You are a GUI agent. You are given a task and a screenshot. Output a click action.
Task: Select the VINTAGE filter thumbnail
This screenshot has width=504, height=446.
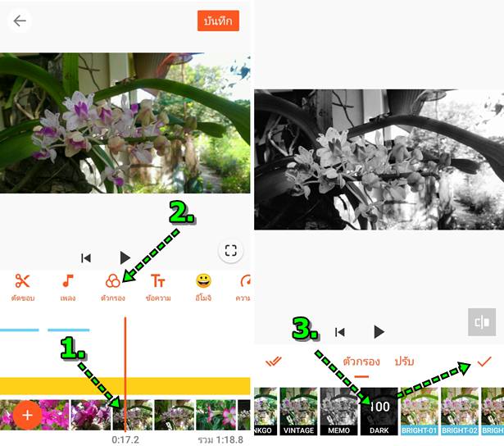click(298, 412)
